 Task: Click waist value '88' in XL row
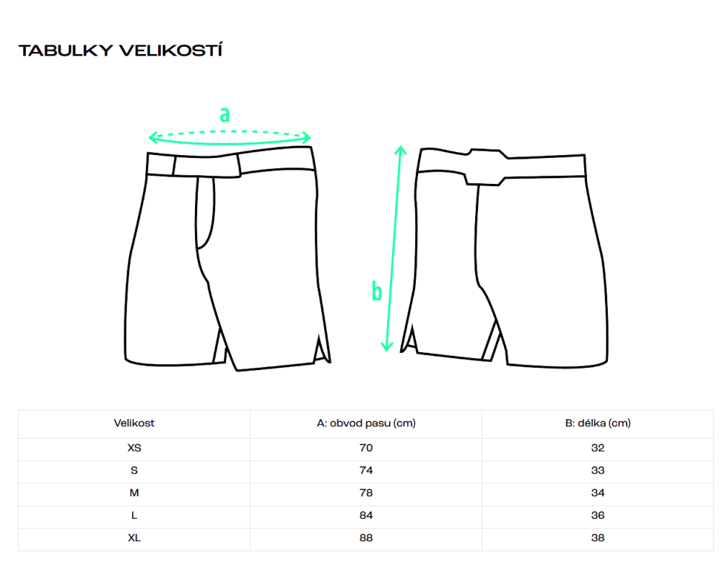tap(366, 538)
